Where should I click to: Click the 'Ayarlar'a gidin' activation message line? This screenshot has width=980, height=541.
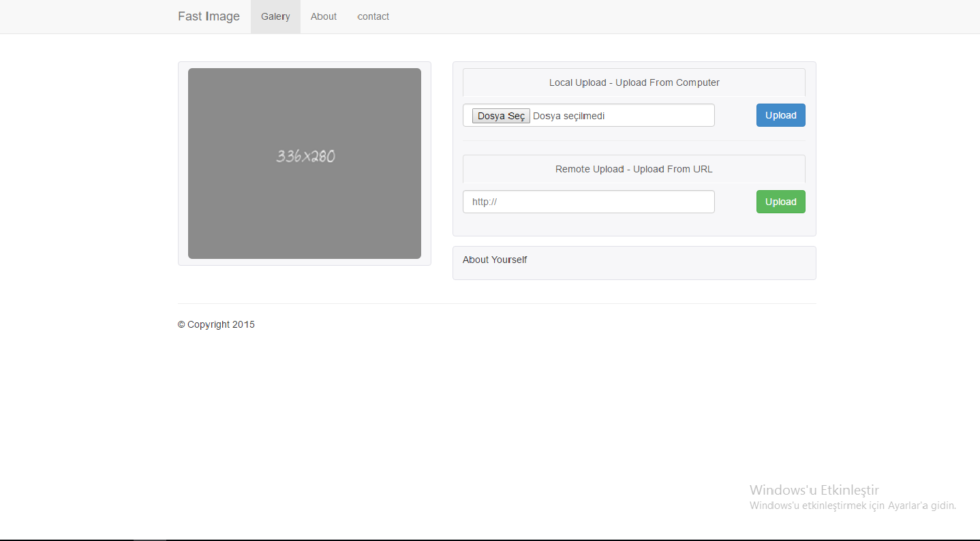[853, 506]
